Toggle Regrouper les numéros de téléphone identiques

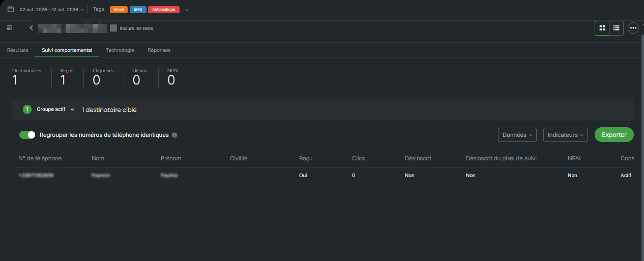pos(27,135)
